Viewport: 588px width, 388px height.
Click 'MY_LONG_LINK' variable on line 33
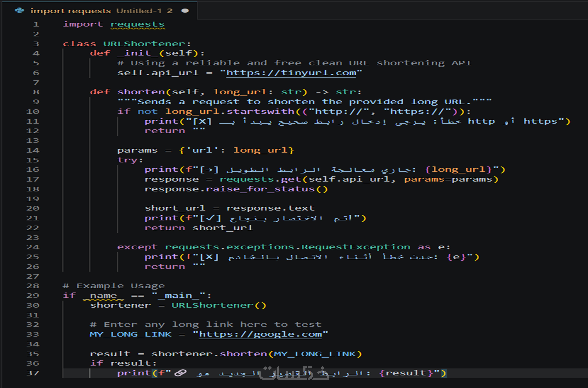coord(131,334)
